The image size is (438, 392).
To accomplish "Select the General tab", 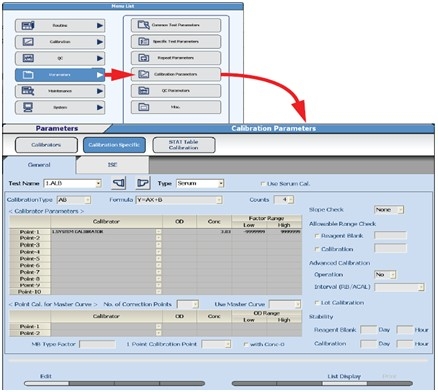I will (39, 165).
